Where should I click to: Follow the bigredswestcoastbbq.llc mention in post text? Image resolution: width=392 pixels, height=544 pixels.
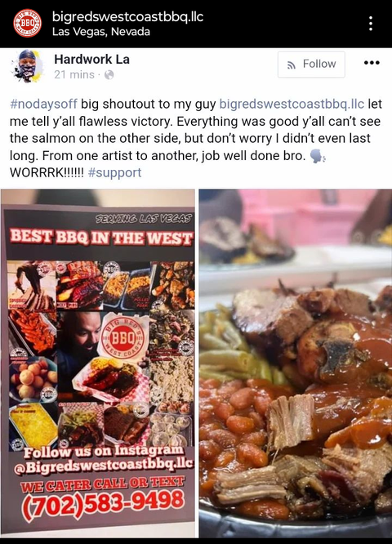point(292,104)
